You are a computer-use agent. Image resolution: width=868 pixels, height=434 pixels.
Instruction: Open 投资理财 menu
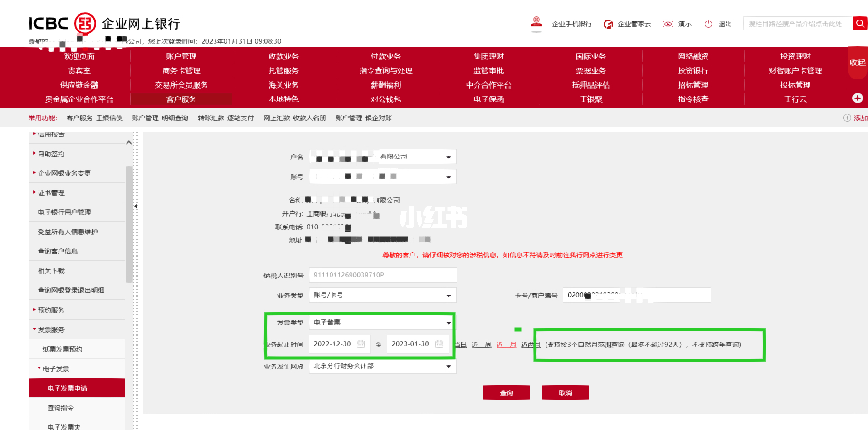tap(795, 56)
